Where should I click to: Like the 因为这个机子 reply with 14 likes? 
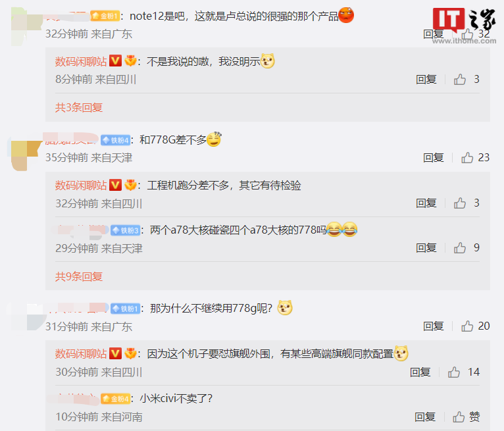[x=454, y=372]
